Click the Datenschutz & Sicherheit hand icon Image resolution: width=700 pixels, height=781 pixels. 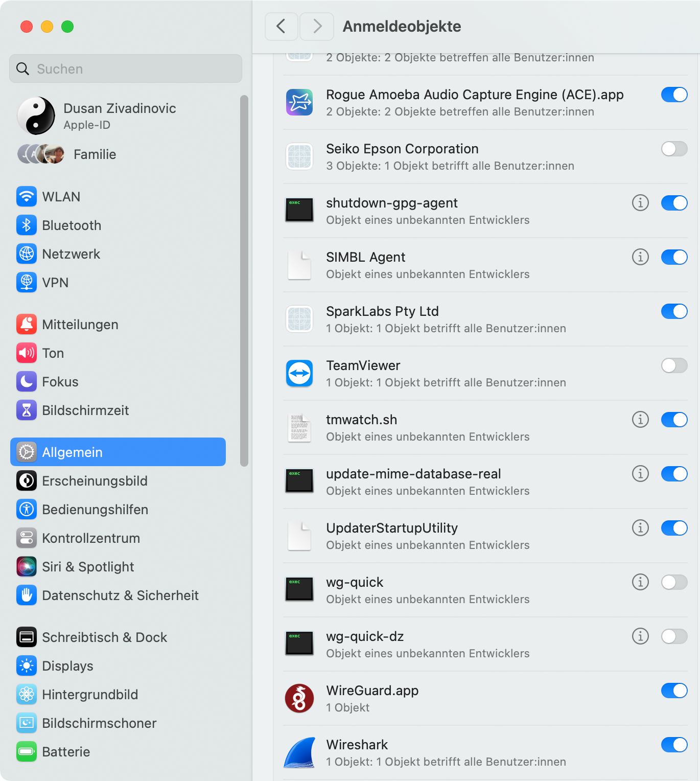tap(27, 595)
